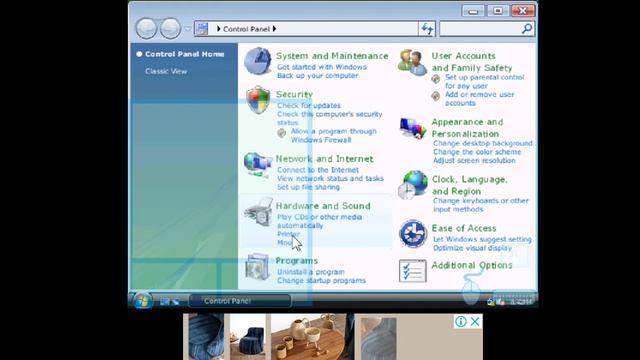Open Appearance and Personalization heading

coord(467,128)
